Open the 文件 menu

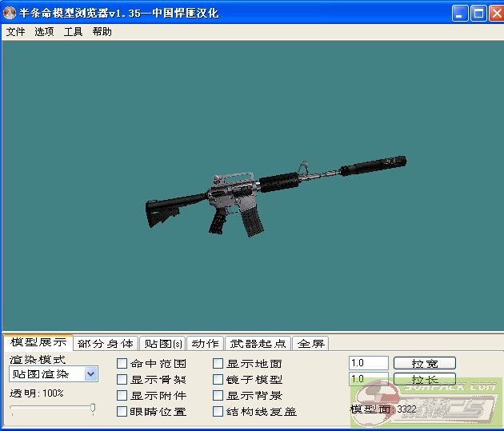coord(16,32)
